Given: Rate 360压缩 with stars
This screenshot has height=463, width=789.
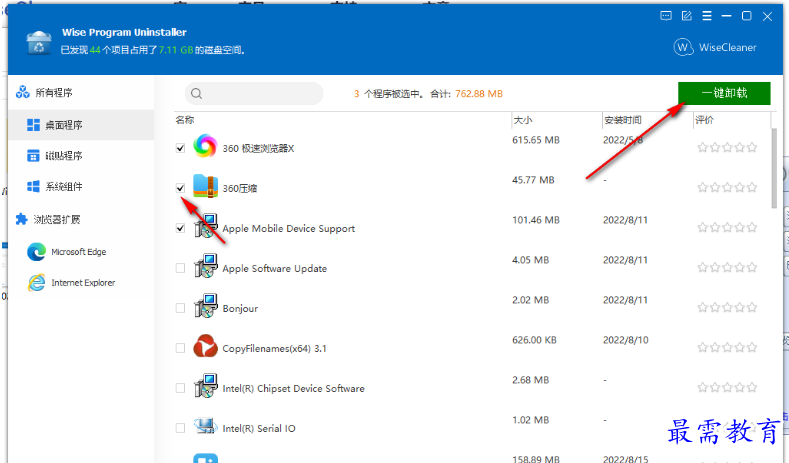Looking at the screenshot, I should coord(727,188).
